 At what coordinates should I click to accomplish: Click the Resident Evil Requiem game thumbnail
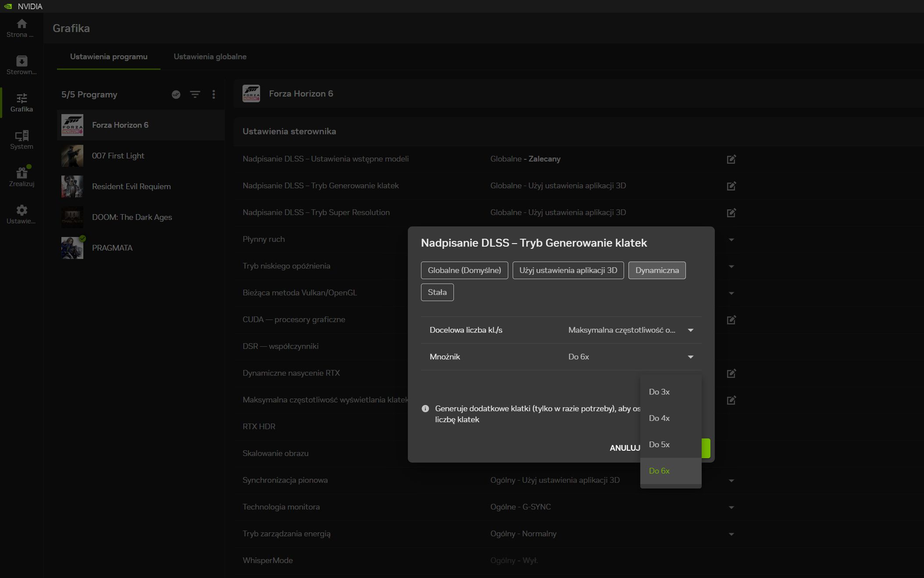[72, 187]
